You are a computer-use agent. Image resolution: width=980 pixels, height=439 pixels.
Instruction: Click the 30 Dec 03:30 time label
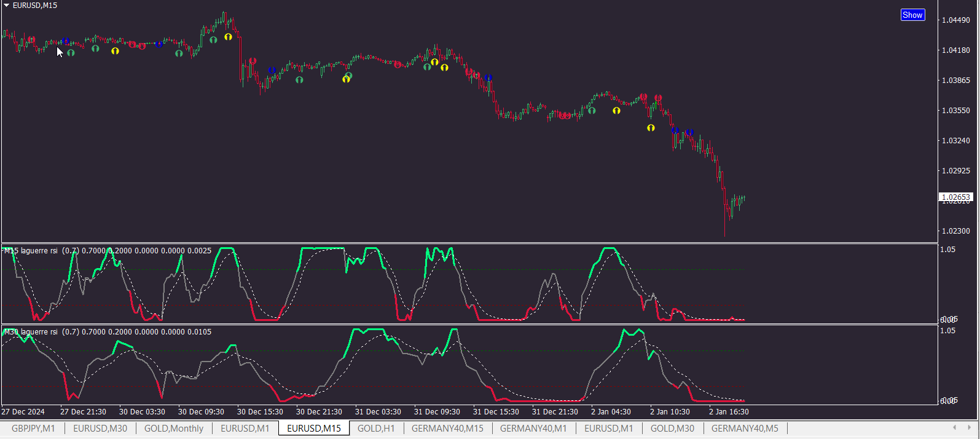point(142,412)
